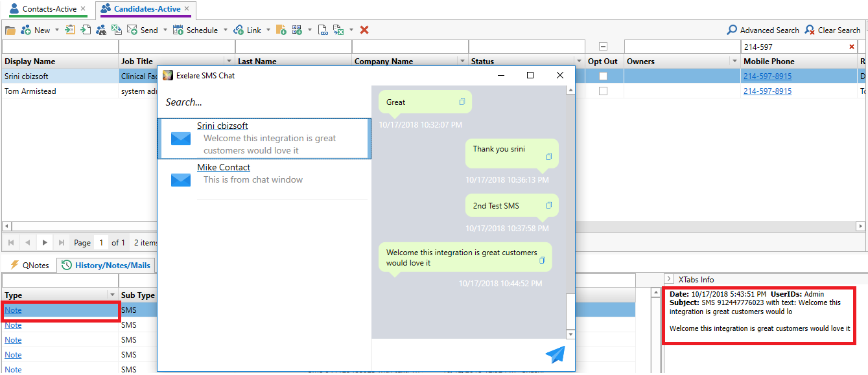868x375 pixels.
Task: Open Note link in highlighted SMS row
Action: [x=13, y=310]
